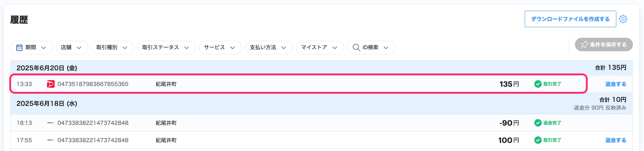Expand the 店舗 filter dropdown
Image resolution: width=644 pixels, height=151 pixels.
[72, 47]
